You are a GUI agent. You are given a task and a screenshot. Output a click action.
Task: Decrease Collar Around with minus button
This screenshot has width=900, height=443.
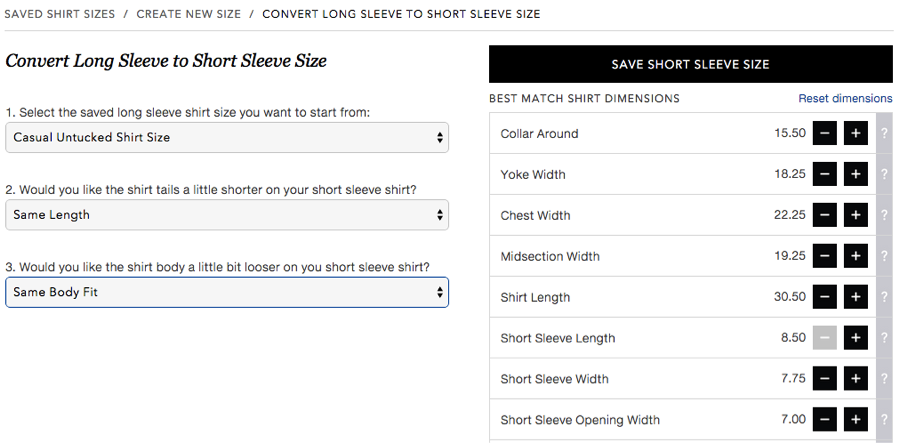824,133
